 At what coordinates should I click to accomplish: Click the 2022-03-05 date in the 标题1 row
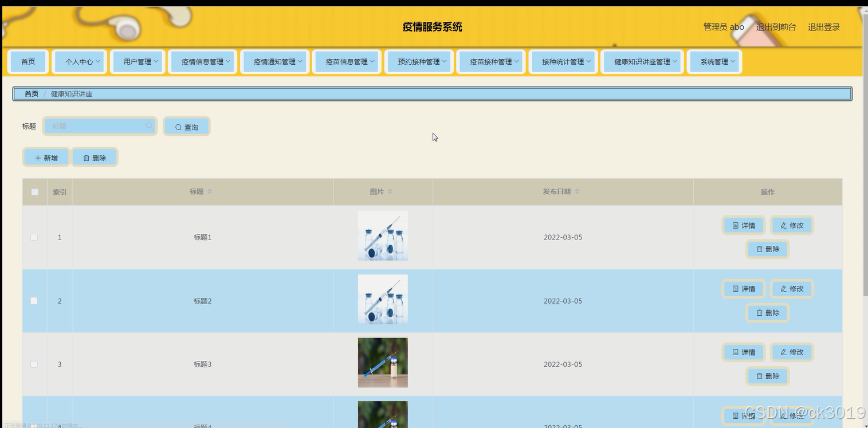[563, 237]
